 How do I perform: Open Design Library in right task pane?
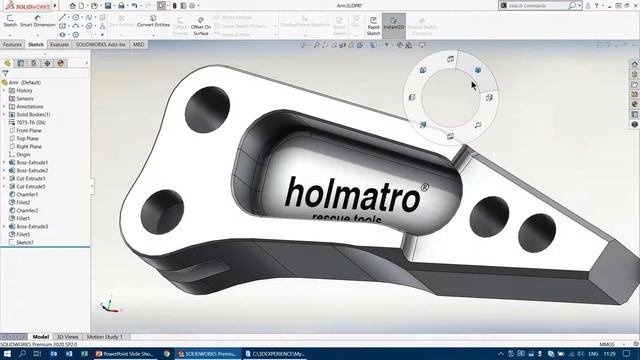tap(634, 74)
